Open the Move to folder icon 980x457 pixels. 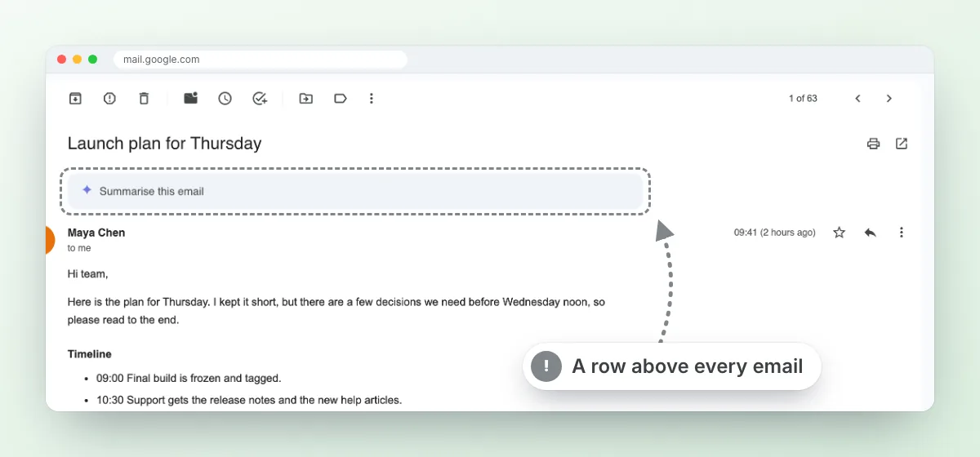coord(306,99)
